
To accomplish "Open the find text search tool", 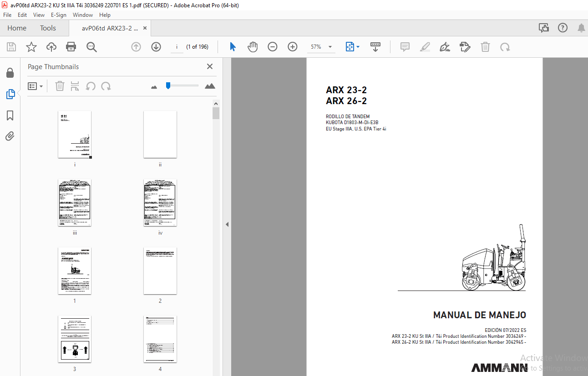I will (x=91, y=47).
